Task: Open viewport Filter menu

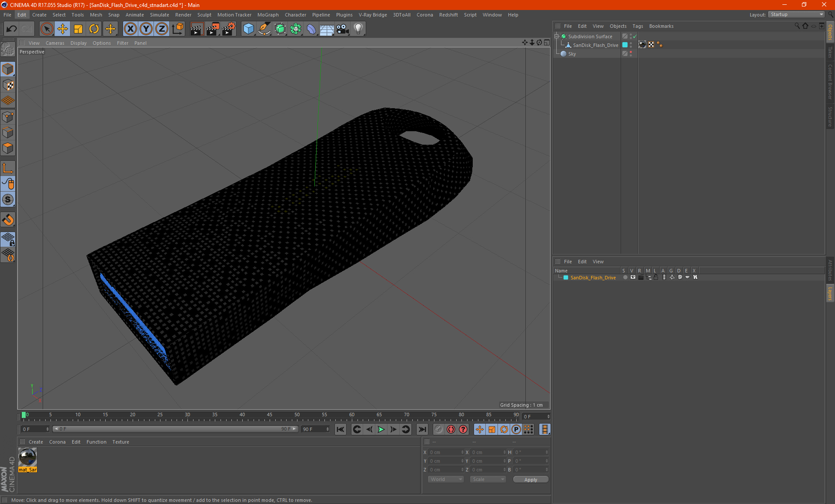Action: point(123,43)
